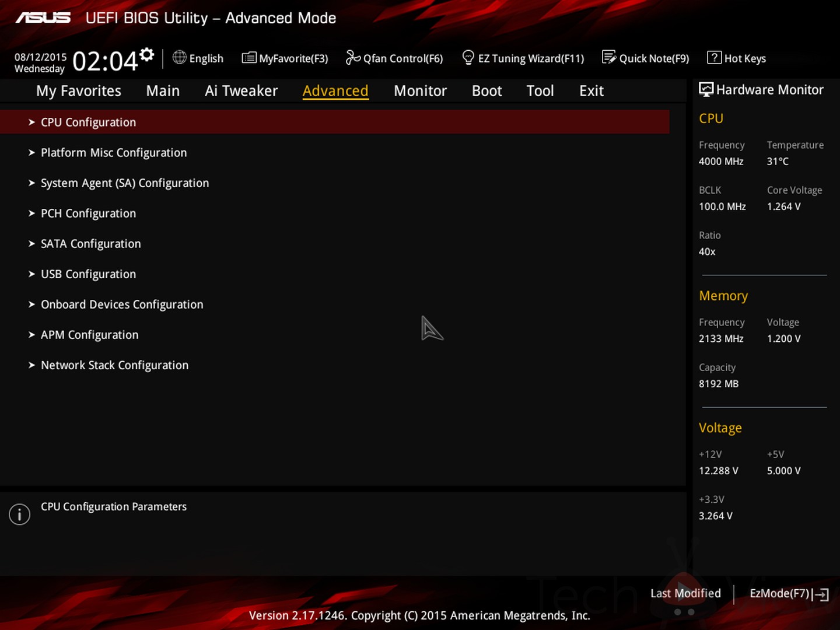
Task: Expand PCH Configuration arrow
Action: [32, 213]
